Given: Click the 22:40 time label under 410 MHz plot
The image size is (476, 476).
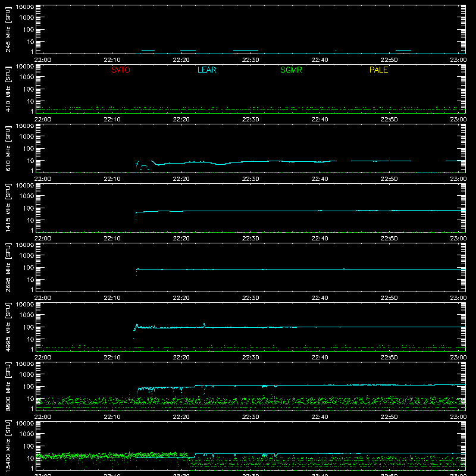Looking at the screenshot, I should coord(320,120).
